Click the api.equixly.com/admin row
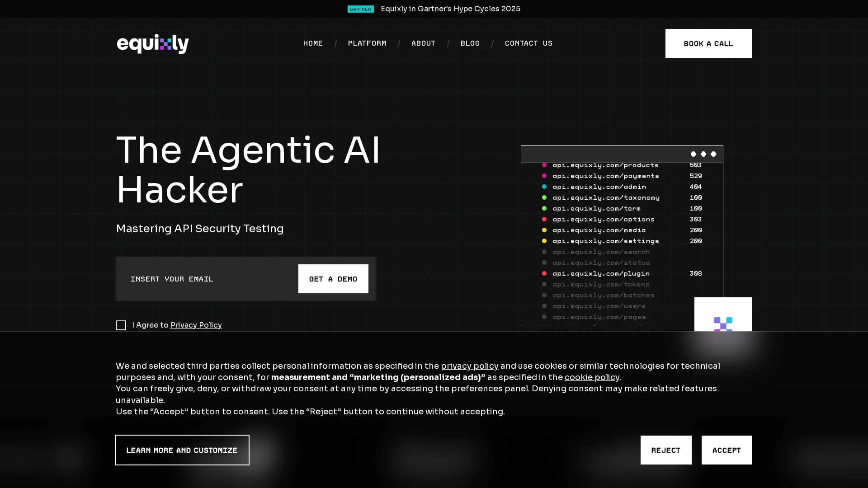This screenshot has height=488, width=868. (x=622, y=187)
